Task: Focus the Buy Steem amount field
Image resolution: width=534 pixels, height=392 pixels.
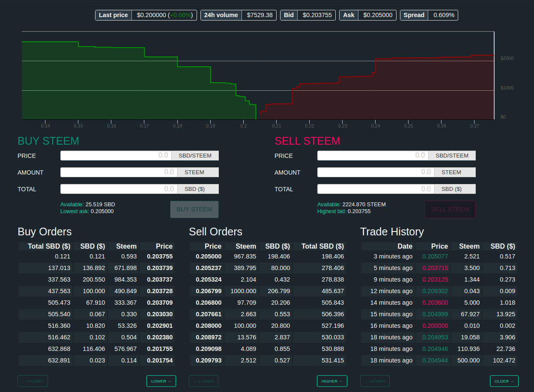Action: pyautogui.click(x=118, y=172)
